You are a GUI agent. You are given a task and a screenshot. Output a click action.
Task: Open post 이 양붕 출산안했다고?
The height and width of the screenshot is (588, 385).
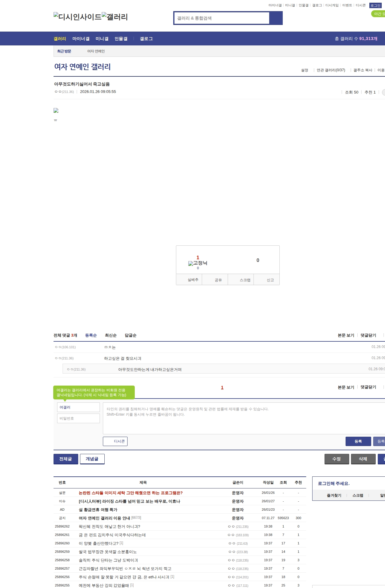click(x=99, y=543)
